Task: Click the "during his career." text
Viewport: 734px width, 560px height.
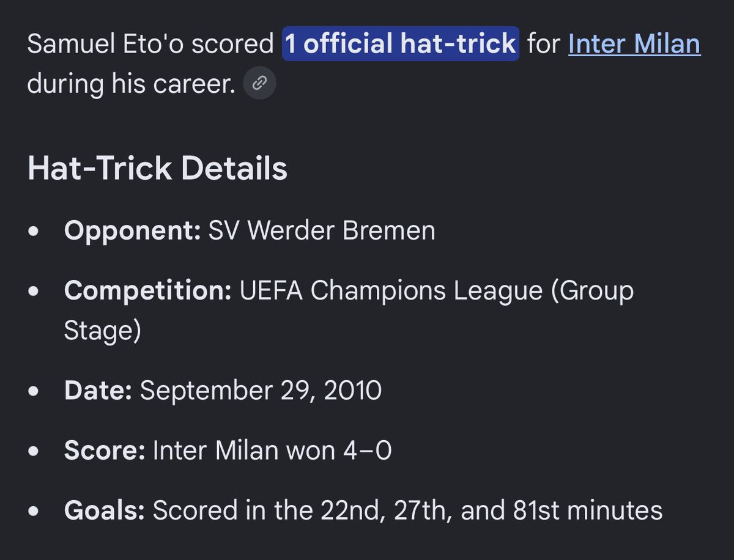Action: coord(132,84)
